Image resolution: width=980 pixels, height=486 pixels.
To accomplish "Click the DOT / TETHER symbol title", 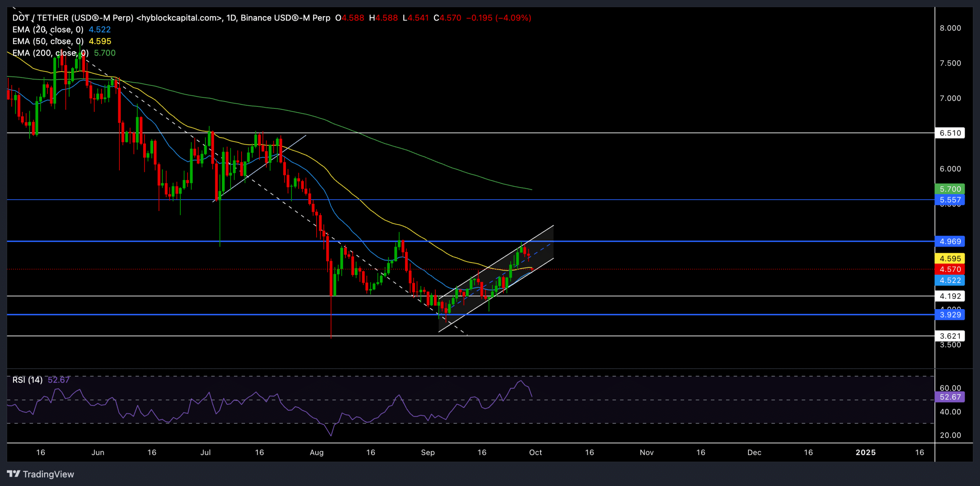I will point(73,18).
